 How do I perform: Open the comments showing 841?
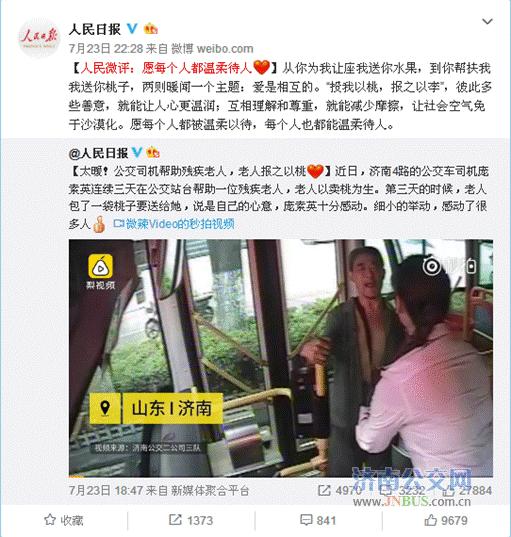click(318, 520)
